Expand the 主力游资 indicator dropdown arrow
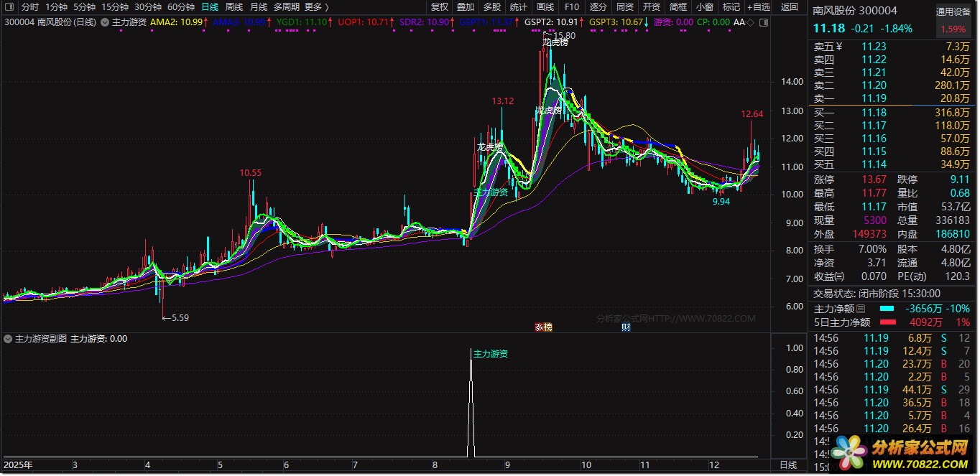This screenshot has width=980, height=476. [106, 22]
